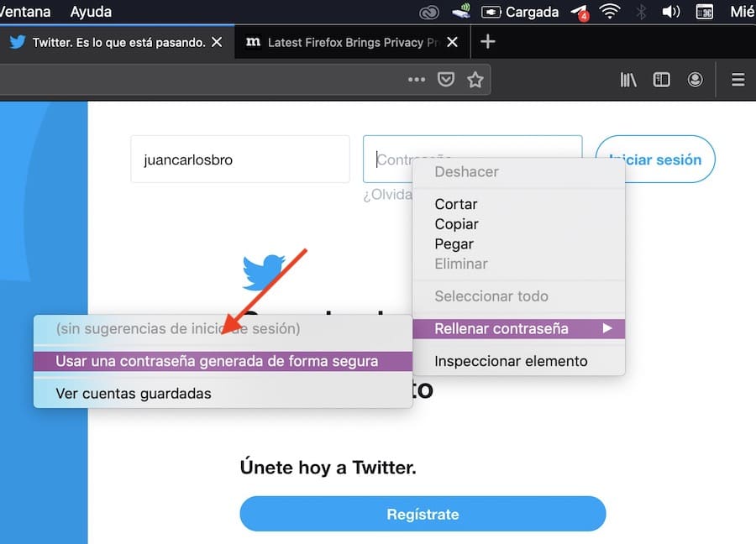Open the Library bookshelf icon
This screenshot has height=544, width=756.
pyautogui.click(x=628, y=80)
